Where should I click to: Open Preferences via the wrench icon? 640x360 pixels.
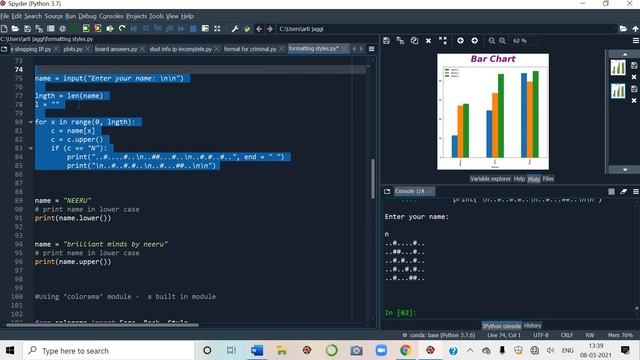(235, 29)
